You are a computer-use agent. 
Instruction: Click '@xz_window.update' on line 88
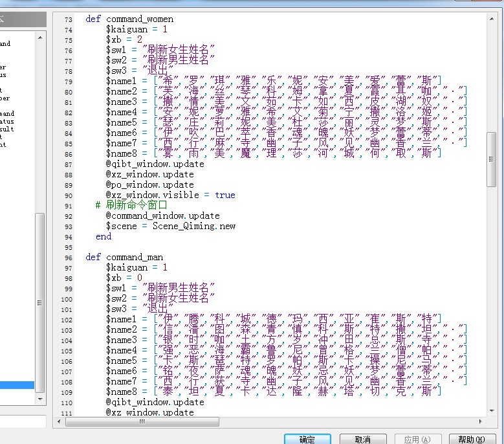coord(150,175)
